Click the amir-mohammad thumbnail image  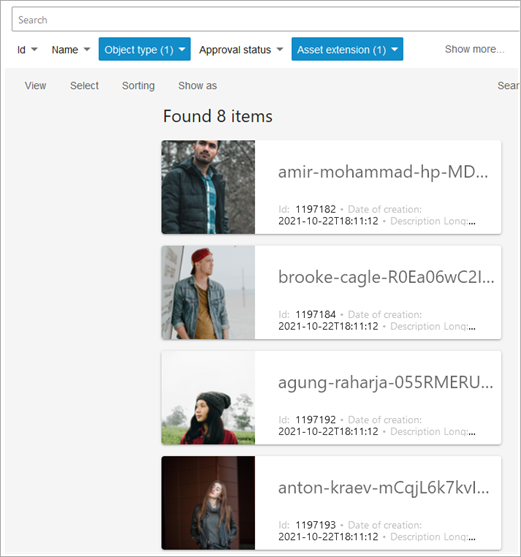click(x=208, y=187)
